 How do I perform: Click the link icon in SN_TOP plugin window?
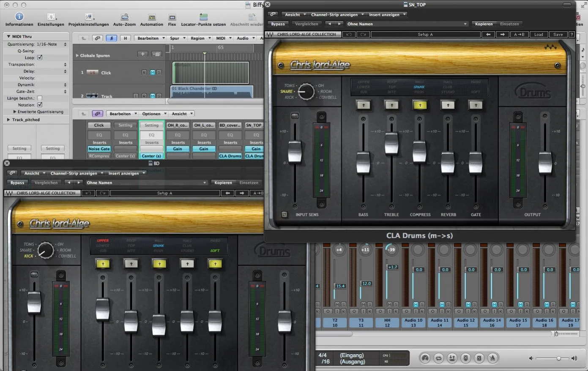[x=273, y=14]
